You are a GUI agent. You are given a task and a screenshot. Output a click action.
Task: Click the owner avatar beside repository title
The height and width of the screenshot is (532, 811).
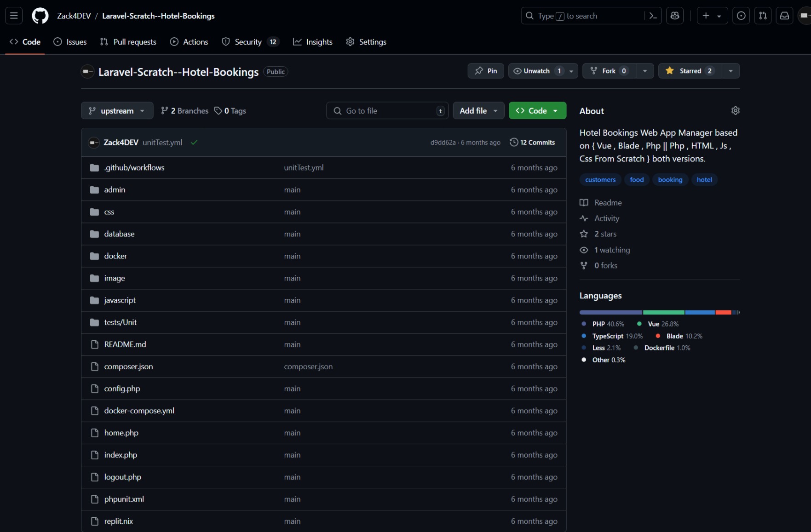click(87, 72)
